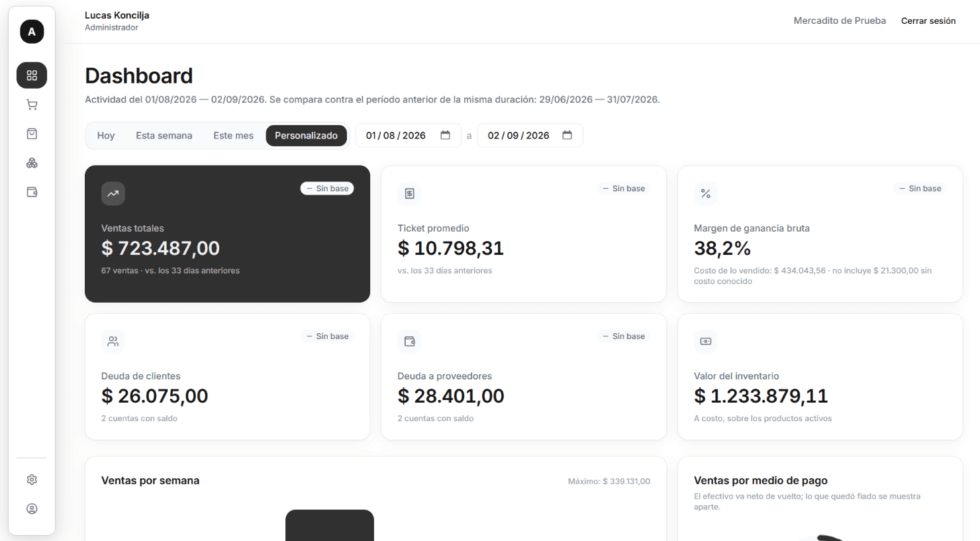Click the dark bar in weekly sales chart
This screenshot has height=541, width=980.
click(x=330, y=526)
